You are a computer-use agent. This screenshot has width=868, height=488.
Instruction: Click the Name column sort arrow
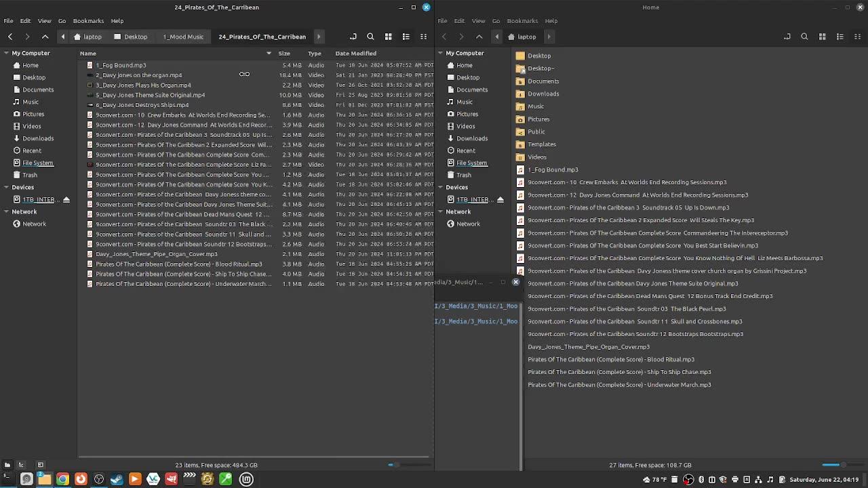point(269,53)
